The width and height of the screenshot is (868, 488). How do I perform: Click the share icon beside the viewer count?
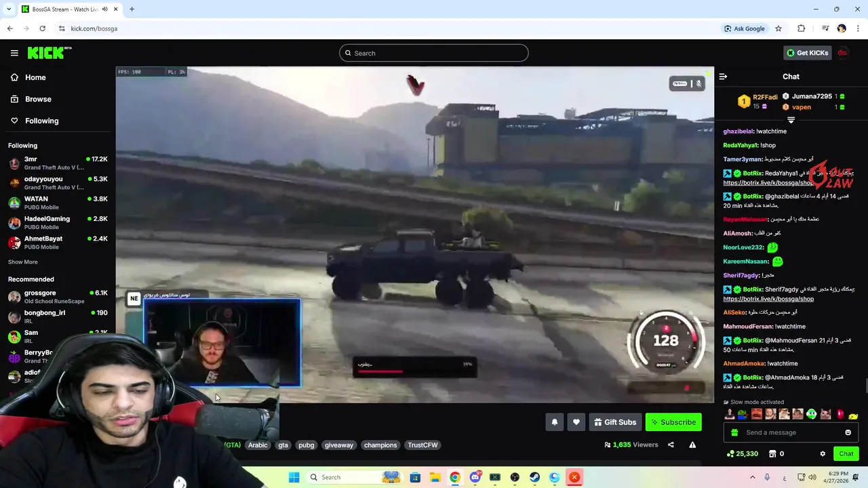point(671,445)
